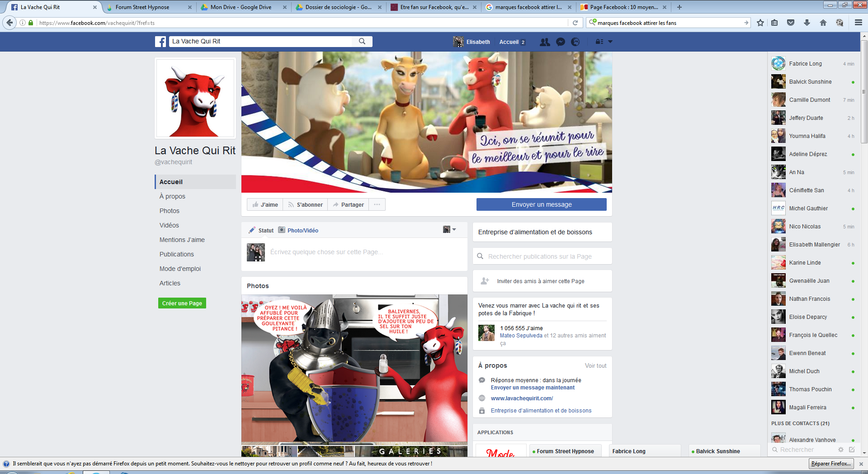Click the J'aime like button
868x474 pixels.
pos(265,204)
